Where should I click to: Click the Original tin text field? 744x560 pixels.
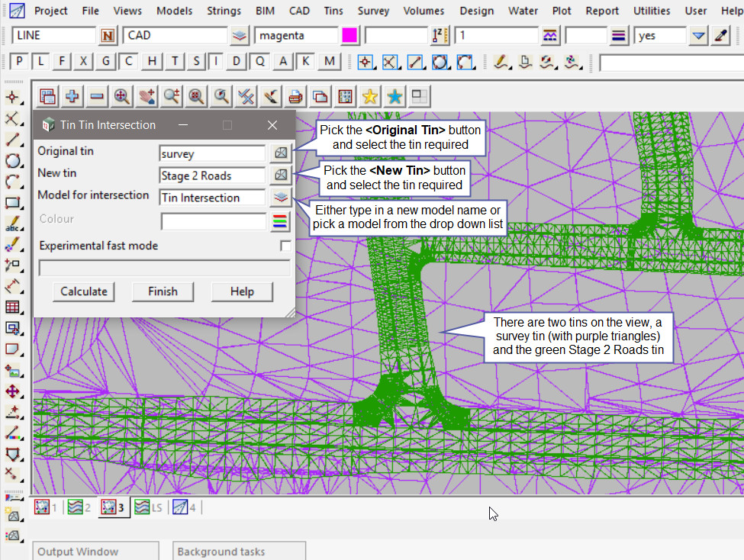(x=212, y=153)
